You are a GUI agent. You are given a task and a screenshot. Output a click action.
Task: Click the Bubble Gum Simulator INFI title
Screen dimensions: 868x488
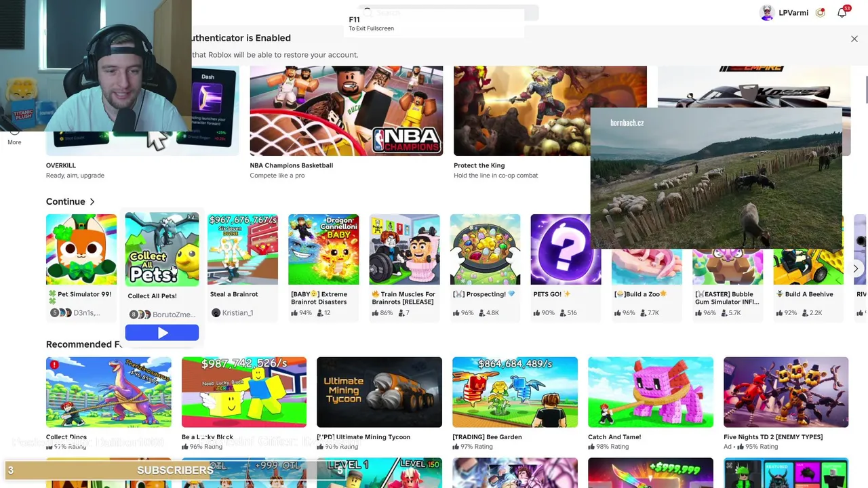click(x=728, y=298)
